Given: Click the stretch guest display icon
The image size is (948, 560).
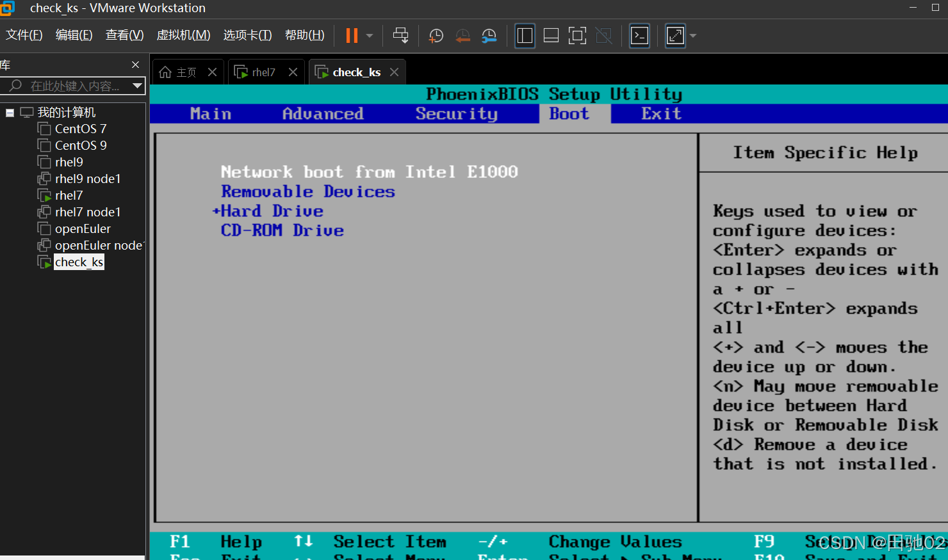Looking at the screenshot, I should point(675,36).
